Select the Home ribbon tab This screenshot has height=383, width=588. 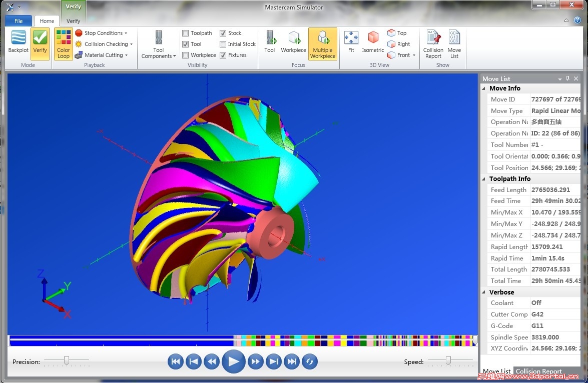47,20
